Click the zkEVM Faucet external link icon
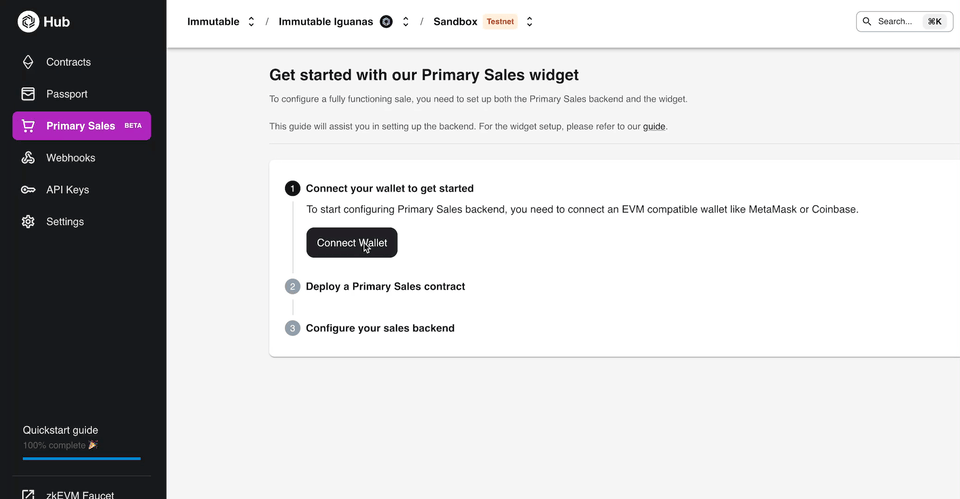The height and width of the screenshot is (499, 960). 28,494
